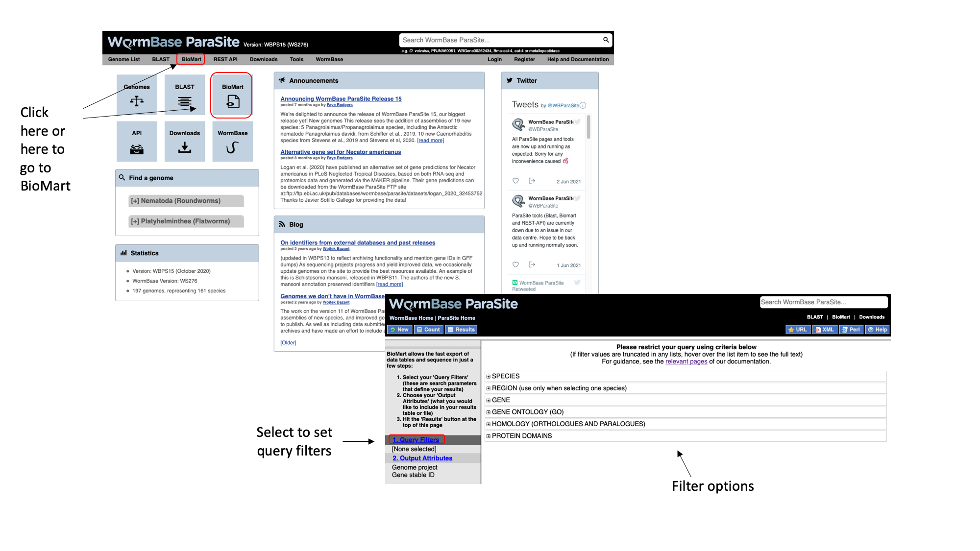Share the 1 Jun 2021 tweet

(532, 264)
